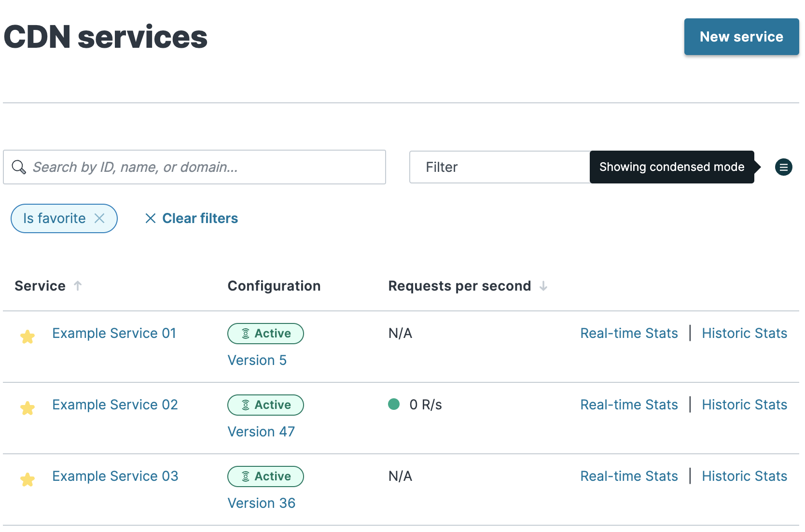This screenshot has width=805, height=532.
Task: Open Version 47 of Example Service 02
Action: point(261,431)
